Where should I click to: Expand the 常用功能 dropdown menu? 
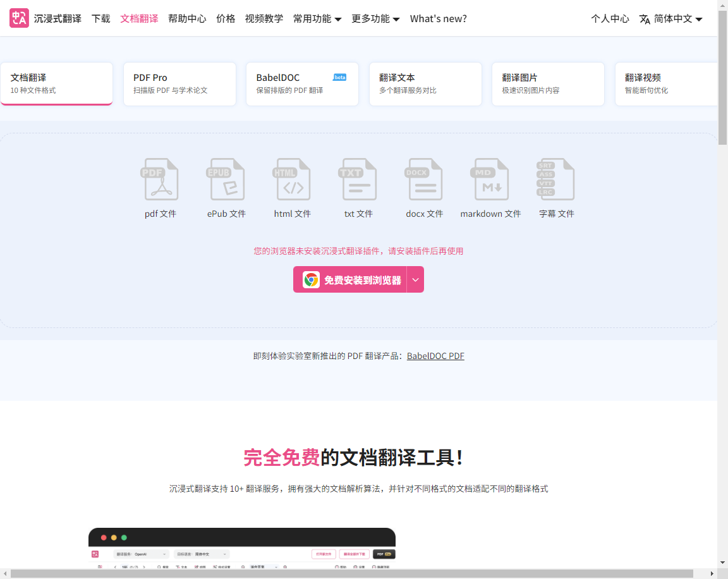tap(317, 18)
